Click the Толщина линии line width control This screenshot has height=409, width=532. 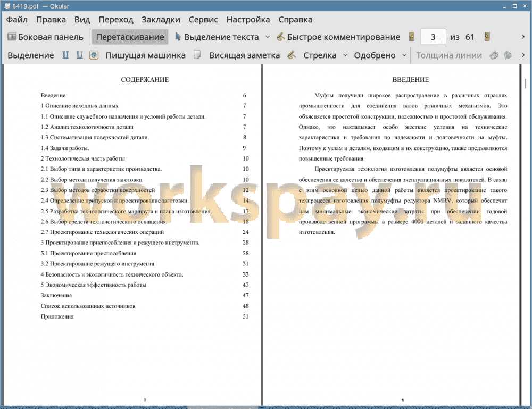point(449,55)
